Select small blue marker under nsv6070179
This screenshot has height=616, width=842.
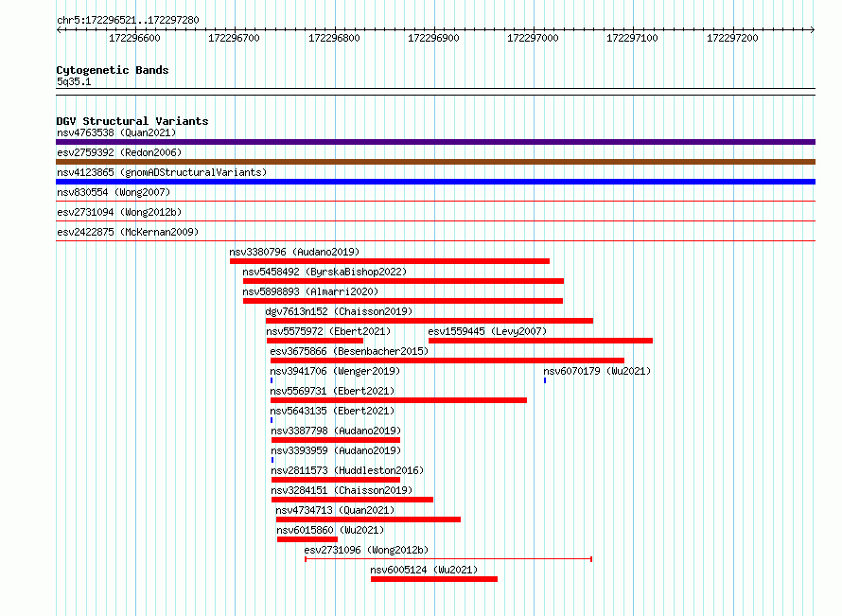pos(545,380)
